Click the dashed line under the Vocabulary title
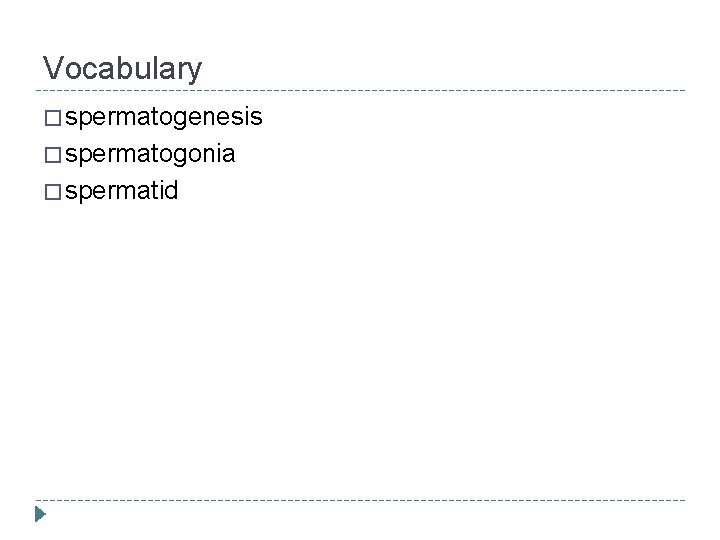This screenshot has height=540, width=720. click(360, 90)
